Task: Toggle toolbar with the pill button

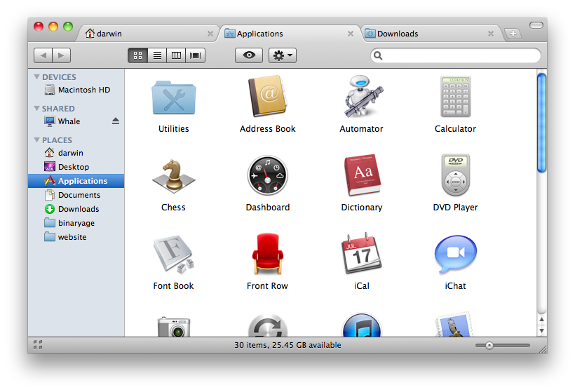Action: (x=536, y=25)
